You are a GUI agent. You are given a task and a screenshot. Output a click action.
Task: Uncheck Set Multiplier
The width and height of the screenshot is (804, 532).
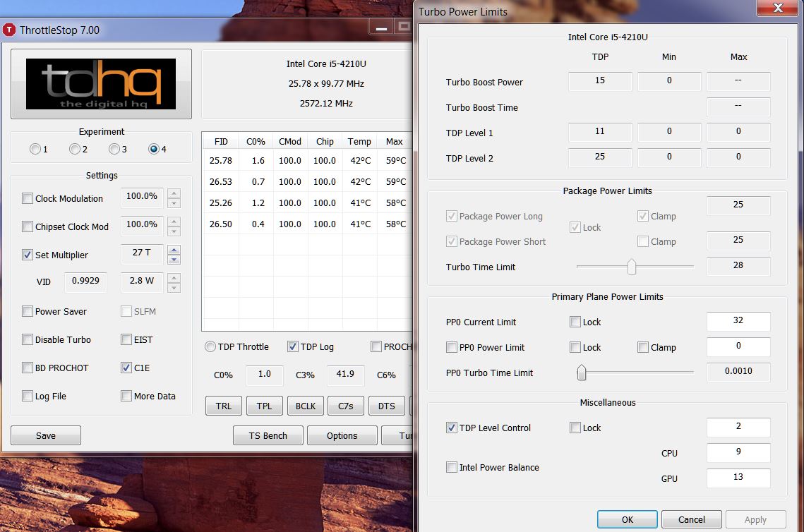click(x=27, y=255)
